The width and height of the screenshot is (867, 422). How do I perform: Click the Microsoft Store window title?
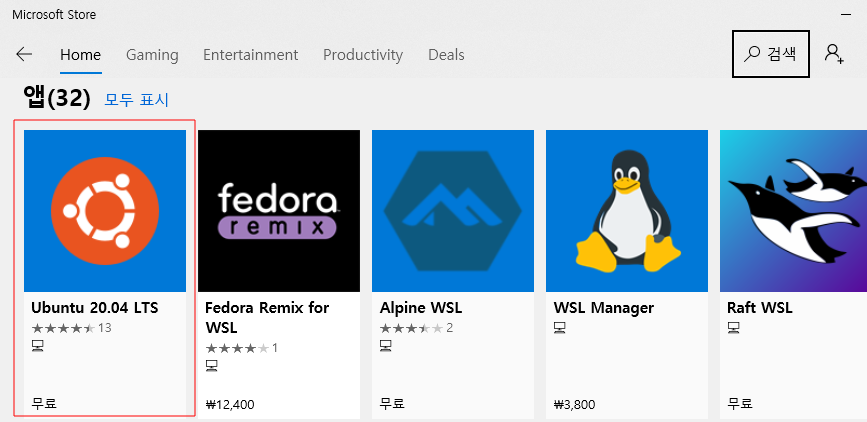54,15
